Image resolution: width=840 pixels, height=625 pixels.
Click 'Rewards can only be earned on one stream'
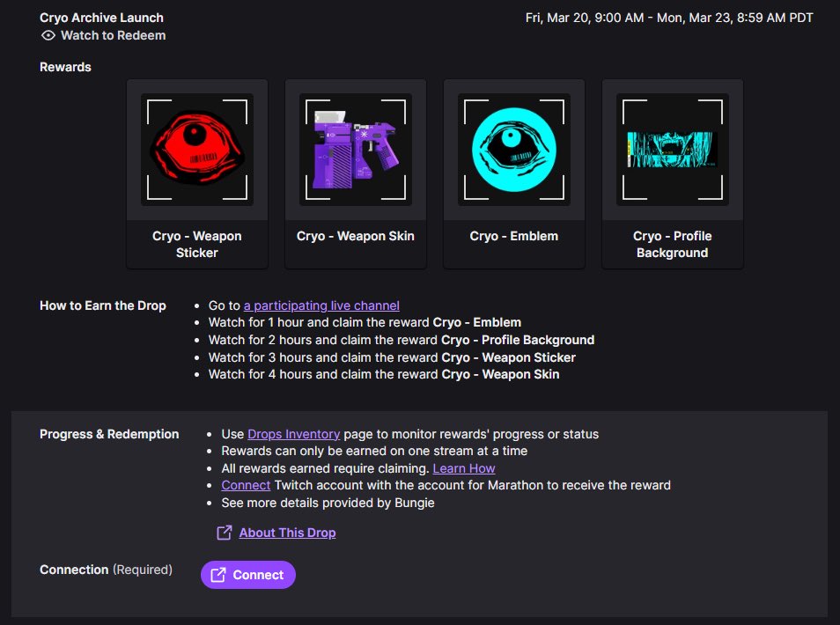374,451
